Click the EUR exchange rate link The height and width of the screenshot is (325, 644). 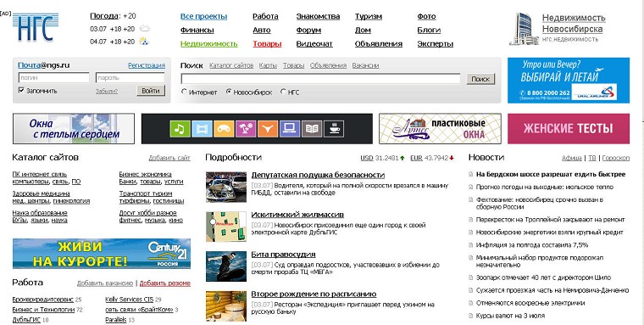pyautogui.click(x=416, y=158)
